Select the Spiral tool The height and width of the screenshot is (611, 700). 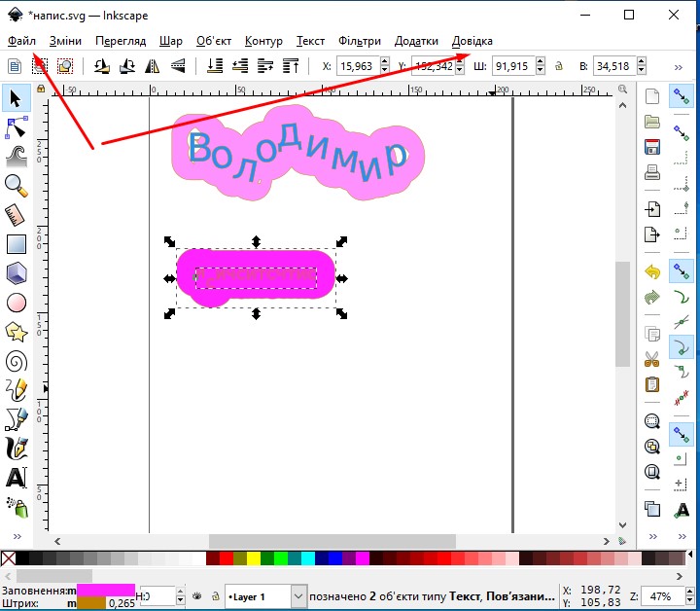tap(17, 361)
